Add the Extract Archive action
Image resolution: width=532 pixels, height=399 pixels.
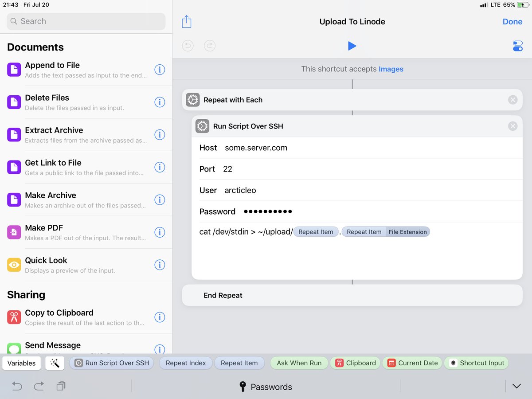pos(86,135)
